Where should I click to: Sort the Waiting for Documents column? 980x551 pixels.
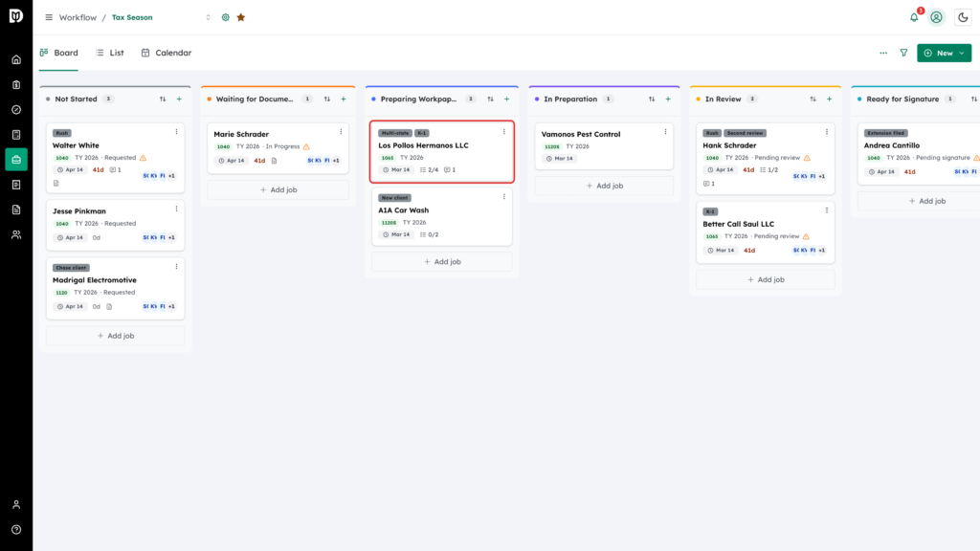[327, 99]
